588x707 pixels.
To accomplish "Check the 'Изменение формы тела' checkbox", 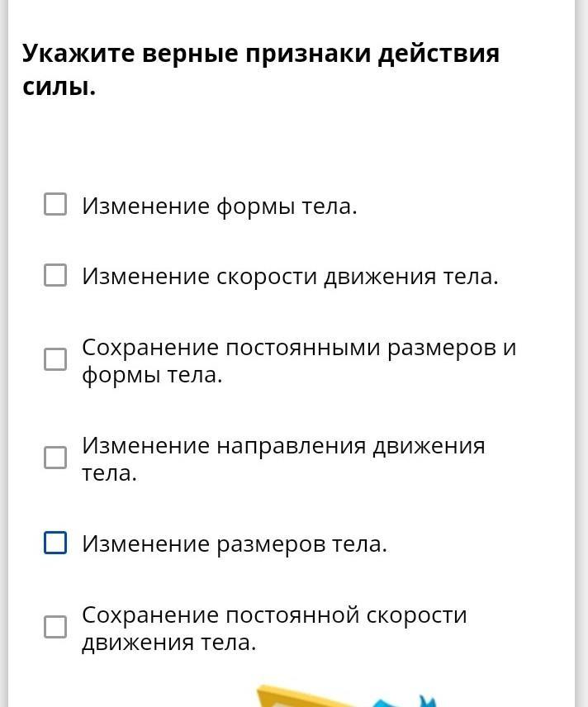I will point(55,204).
